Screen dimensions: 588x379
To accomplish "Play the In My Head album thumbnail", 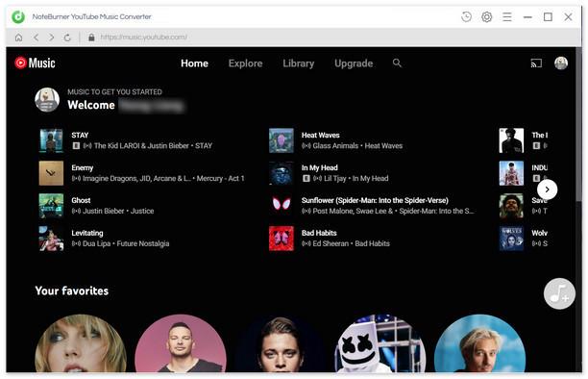I will coord(282,173).
